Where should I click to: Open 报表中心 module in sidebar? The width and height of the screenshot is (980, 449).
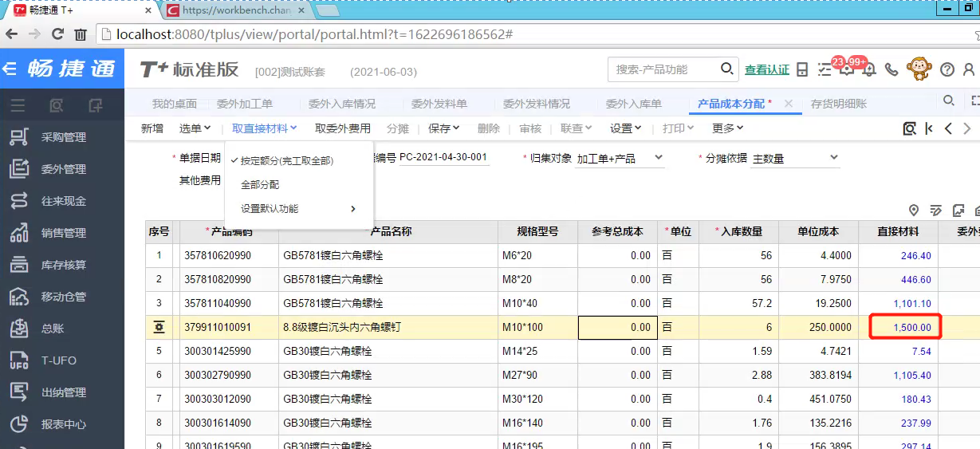coord(62,424)
